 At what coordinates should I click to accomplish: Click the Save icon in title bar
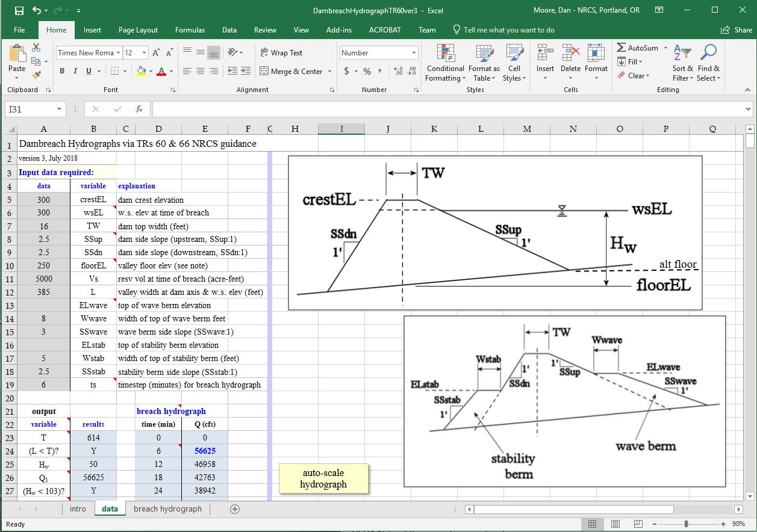[19, 10]
